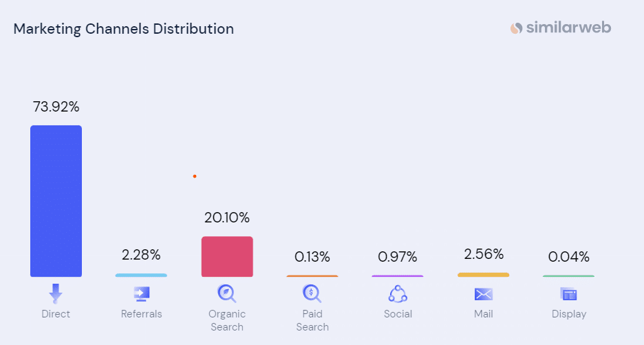Viewport: 644px width, 345px height.
Task: Select the red Organic Search bar
Action: click(227, 257)
